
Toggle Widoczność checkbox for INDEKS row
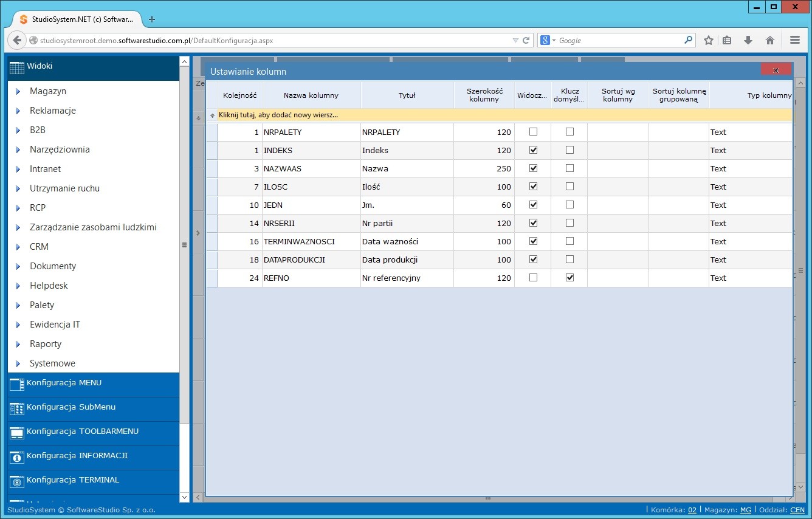coord(533,150)
